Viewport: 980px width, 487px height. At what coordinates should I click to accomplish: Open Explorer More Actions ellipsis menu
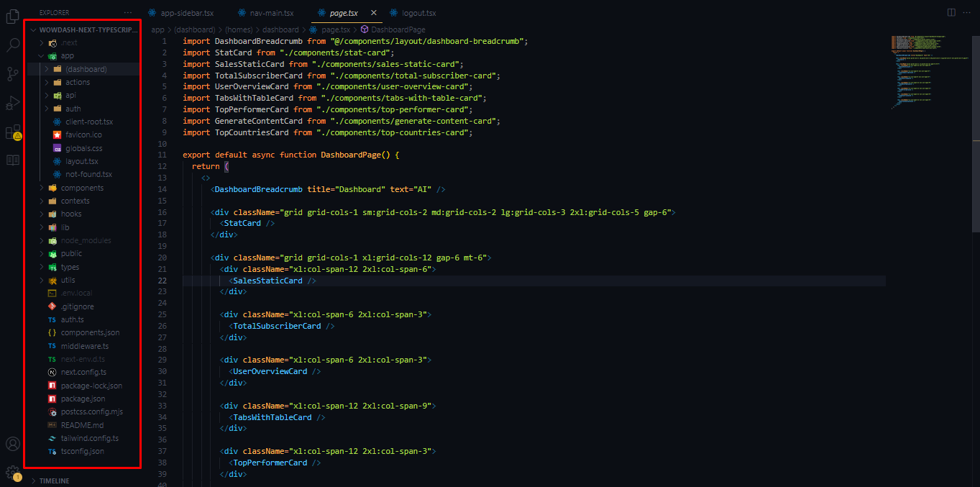coord(127,12)
